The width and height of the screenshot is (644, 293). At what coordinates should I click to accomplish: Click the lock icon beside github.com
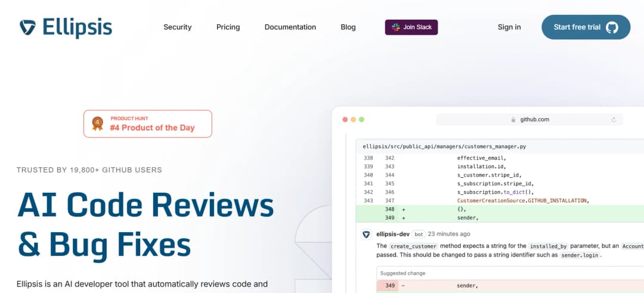513,119
